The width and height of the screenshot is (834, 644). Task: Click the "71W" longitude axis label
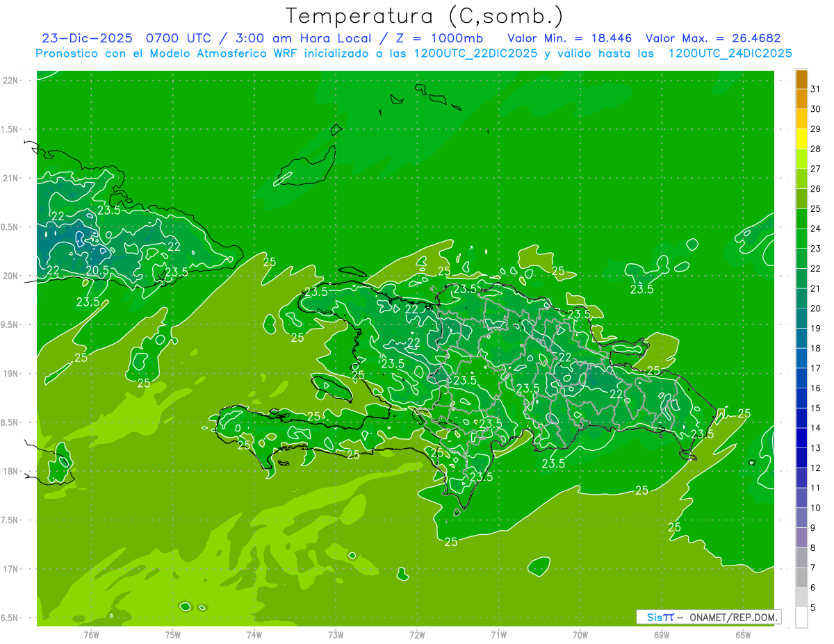tap(498, 634)
